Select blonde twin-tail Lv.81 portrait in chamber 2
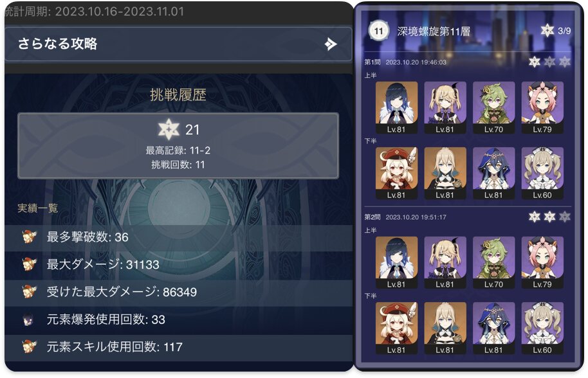 click(445, 263)
